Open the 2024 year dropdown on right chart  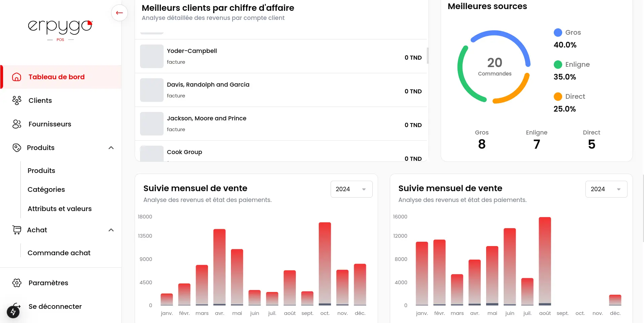(606, 189)
